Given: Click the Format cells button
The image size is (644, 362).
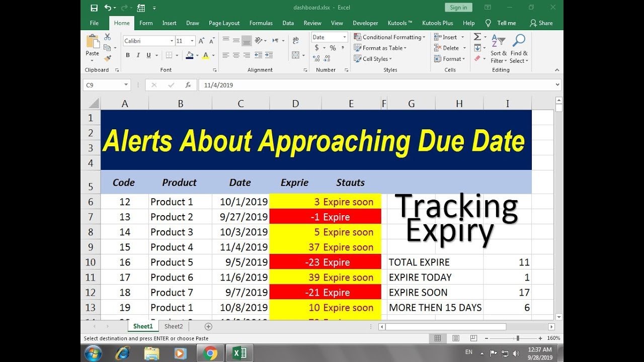Looking at the screenshot, I should [450, 59].
